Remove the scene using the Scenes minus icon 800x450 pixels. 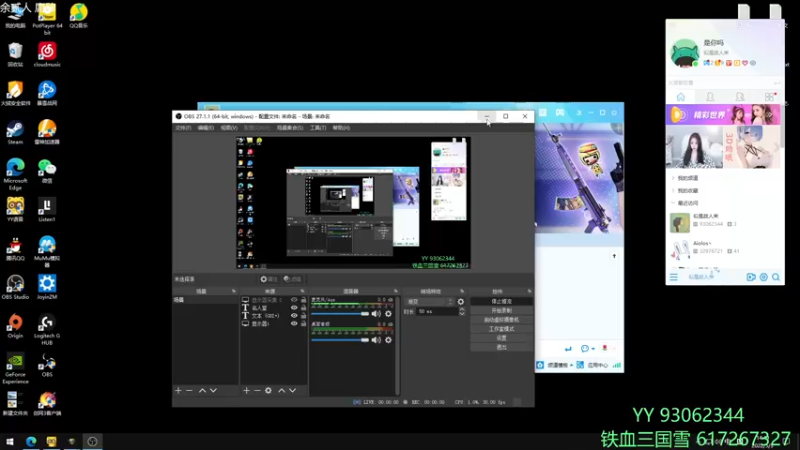[x=189, y=390]
